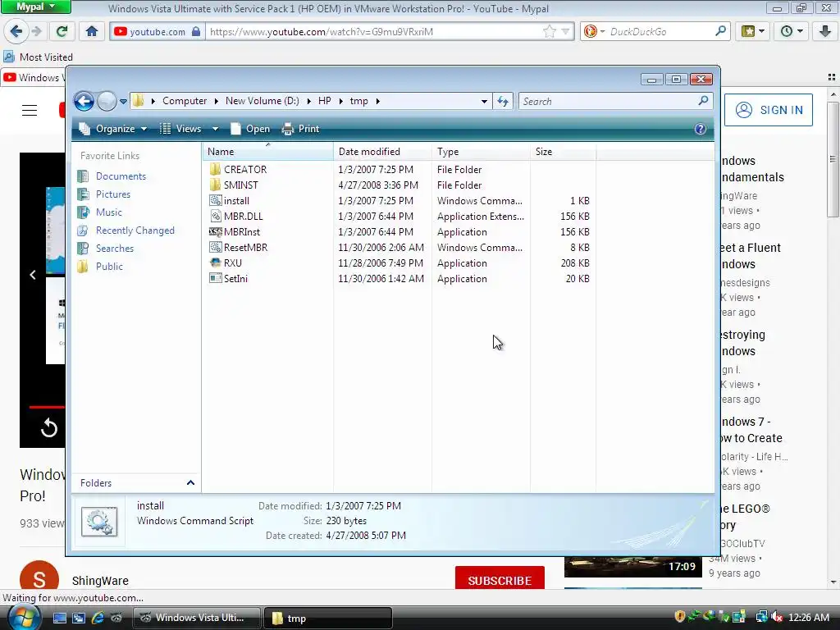Open Recently Changed favorite link
Image resolution: width=840 pixels, height=630 pixels.
(x=135, y=231)
